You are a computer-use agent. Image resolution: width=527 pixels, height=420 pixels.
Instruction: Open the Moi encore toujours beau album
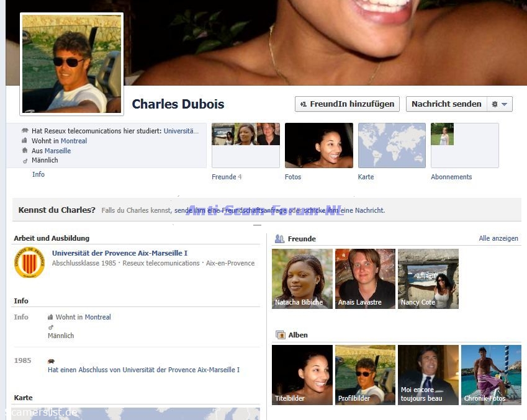tap(428, 375)
